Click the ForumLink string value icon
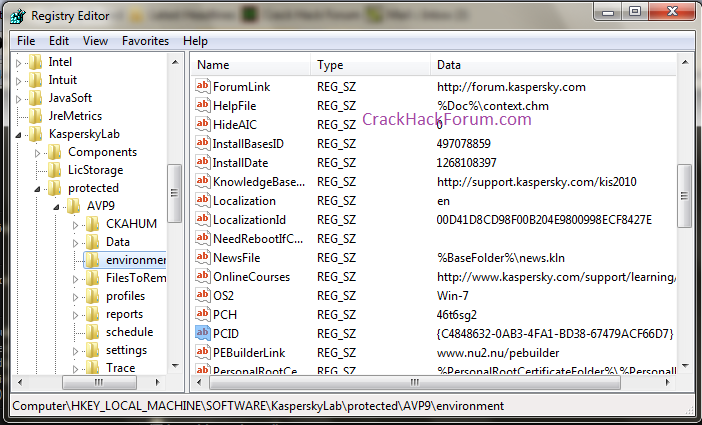This screenshot has width=702, height=425. pos(203,86)
